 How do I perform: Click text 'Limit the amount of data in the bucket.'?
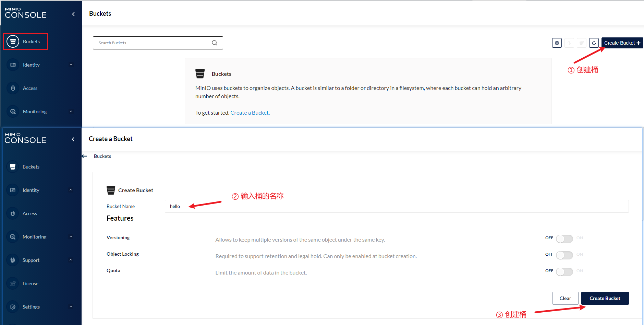(x=261, y=273)
